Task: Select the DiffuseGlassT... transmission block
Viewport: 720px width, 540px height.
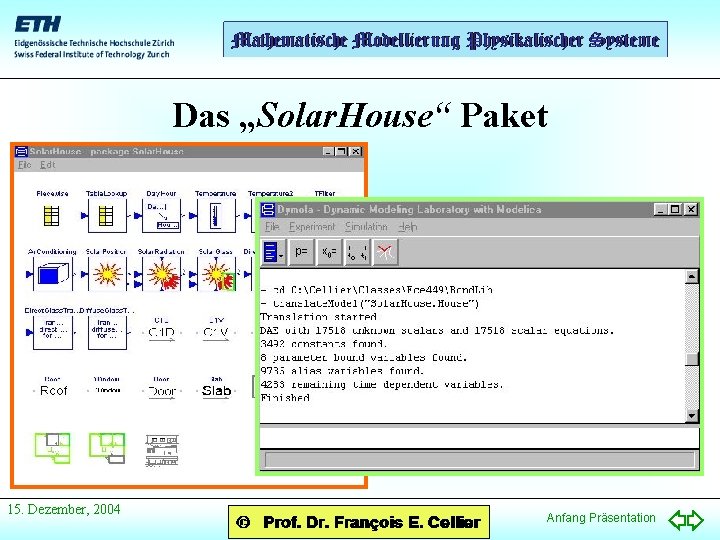Action: coord(107,332)
